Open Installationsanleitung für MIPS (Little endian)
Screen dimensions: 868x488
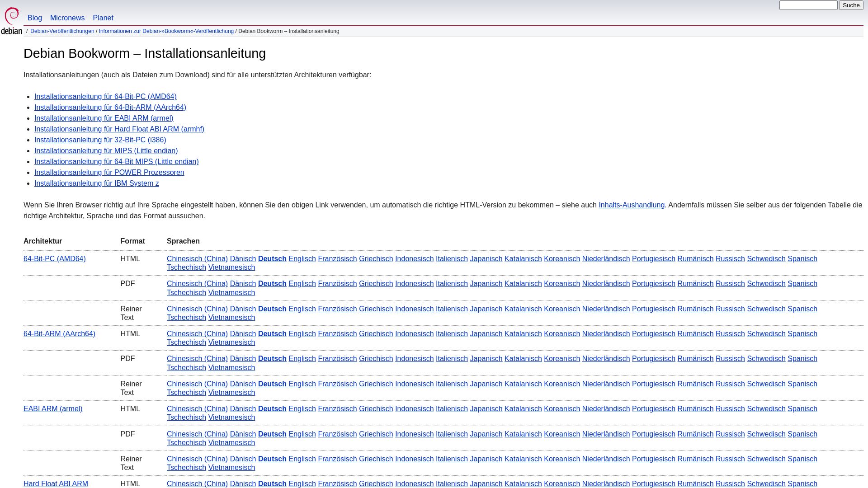coord(106,151)
